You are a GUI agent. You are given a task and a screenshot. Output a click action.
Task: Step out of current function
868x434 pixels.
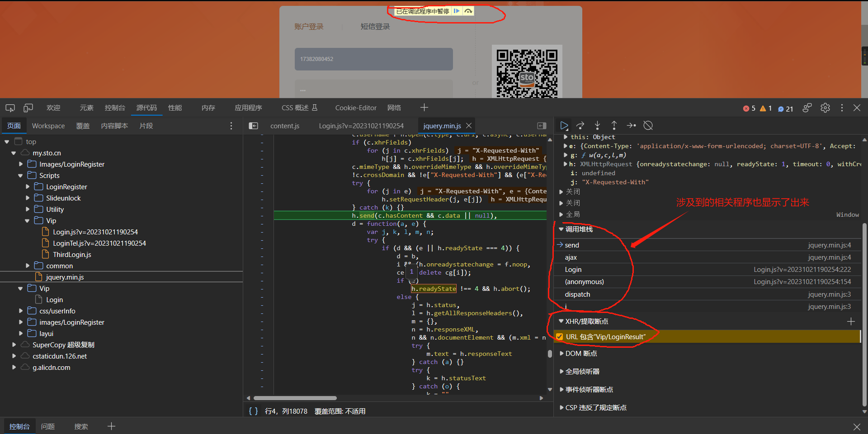pyautogui.click(x=614, y=126)
